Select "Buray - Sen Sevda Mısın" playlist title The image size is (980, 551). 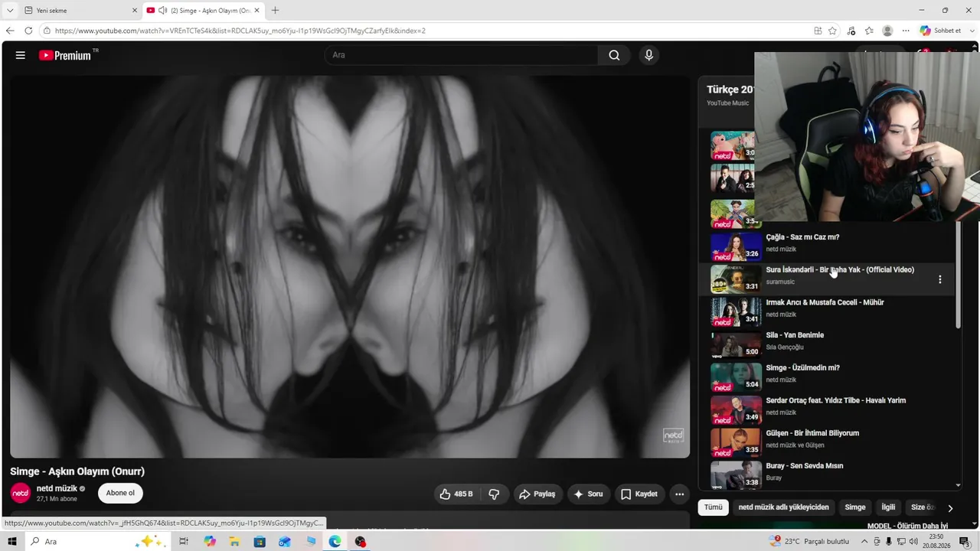tap(805, 466)
